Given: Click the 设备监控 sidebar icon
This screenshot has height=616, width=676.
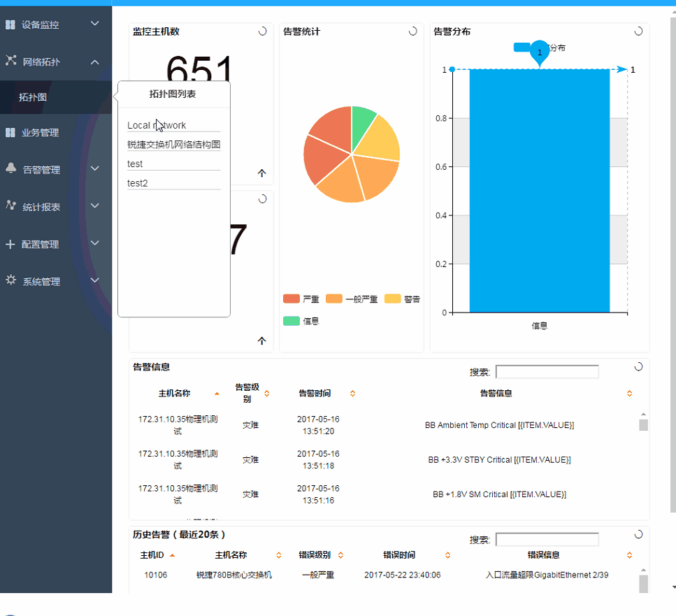Looking at the screenshot, I should tap(10, 24).
